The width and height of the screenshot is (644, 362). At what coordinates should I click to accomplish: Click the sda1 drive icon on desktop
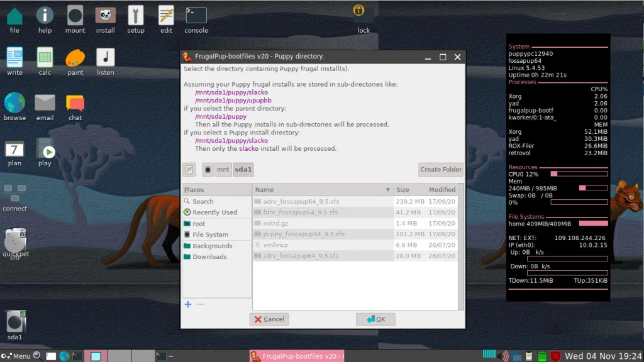[x=15, y=326]
